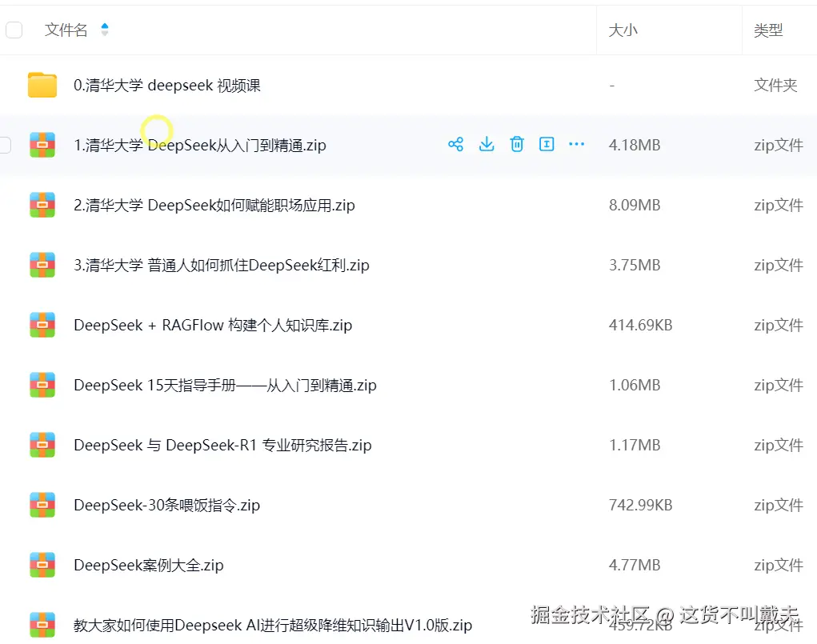The height and width of the screenshot is (644, 817).
Task: Select file 2.清华大学 DeepSeek如何赋能职场应用.zip
Action: [214, 205]
